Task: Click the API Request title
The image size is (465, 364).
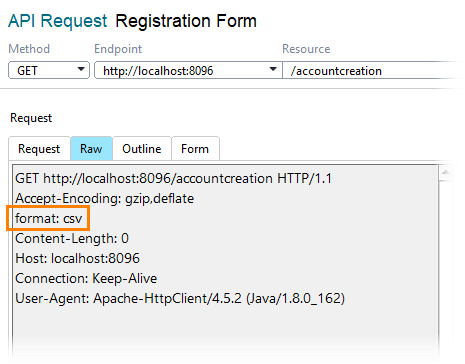Action: [x=58, y=21]
